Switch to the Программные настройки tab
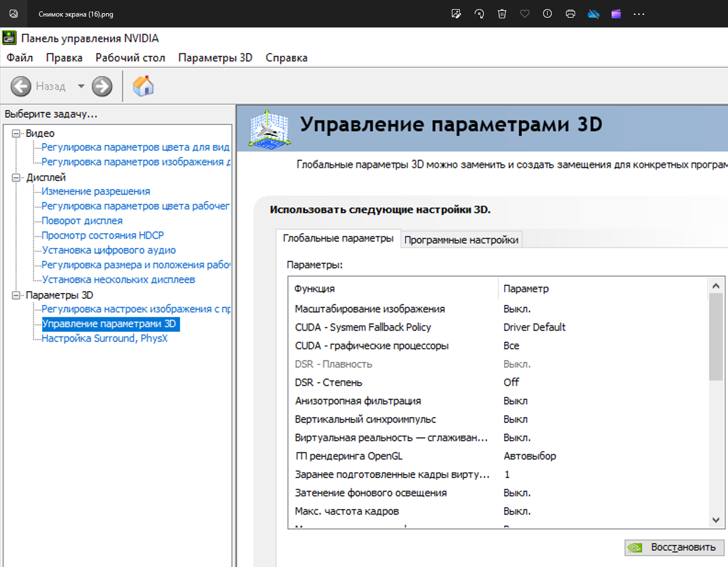Image resolution: width=728 pixels, height=567 pixels. [462, 240]
